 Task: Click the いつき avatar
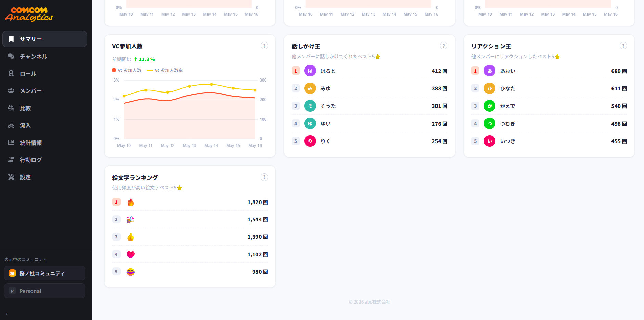tap(490, 141)
